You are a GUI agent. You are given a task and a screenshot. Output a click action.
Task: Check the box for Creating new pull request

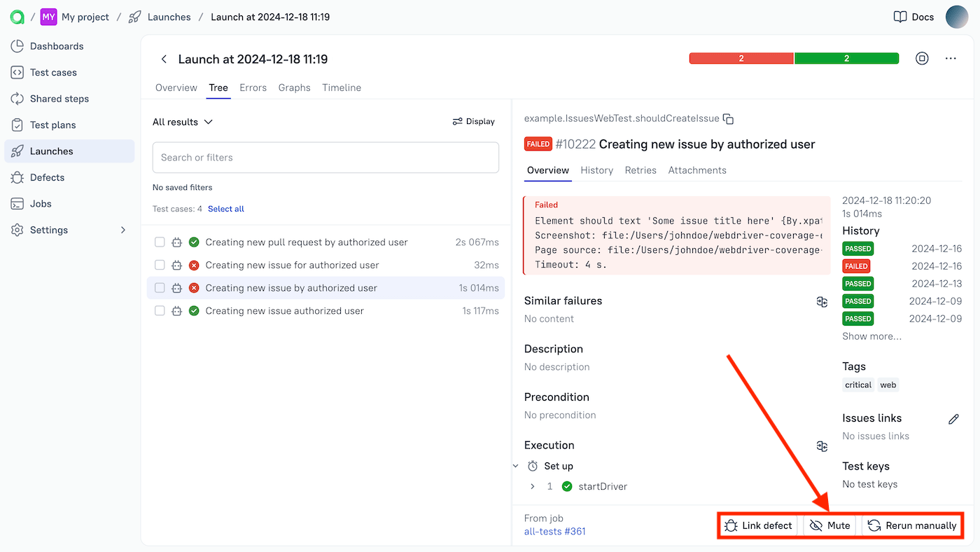[160, 242]
